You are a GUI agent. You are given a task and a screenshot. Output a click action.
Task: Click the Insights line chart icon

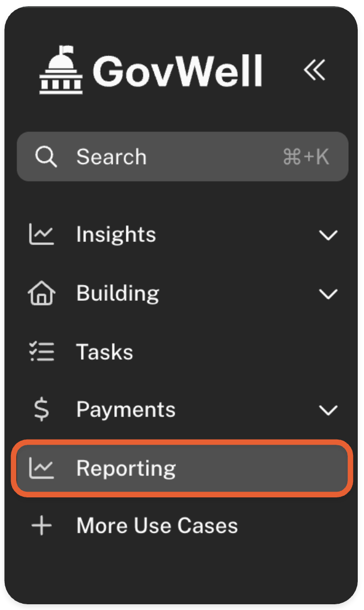click(x=41, y=235)
